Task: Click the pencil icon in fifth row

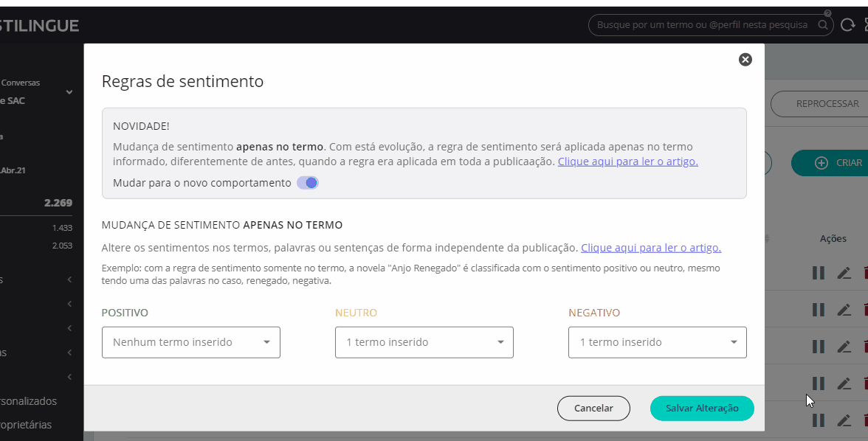Action: coord(844,420)
